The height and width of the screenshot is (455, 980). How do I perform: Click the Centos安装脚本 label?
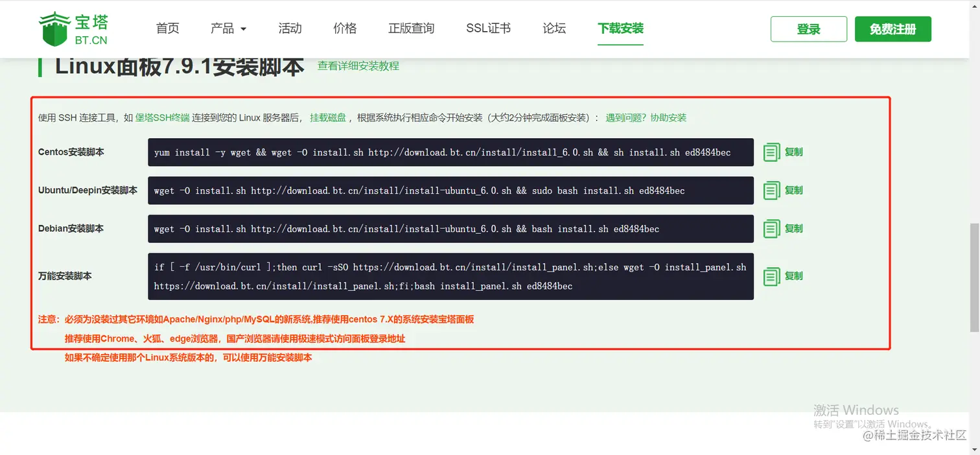(x=71, y=152)
